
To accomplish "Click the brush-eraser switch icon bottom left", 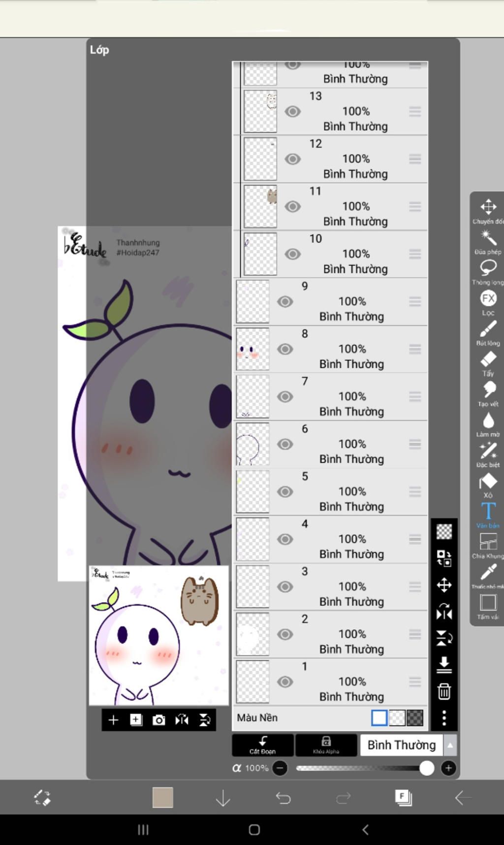I will [x=42, y=798].
